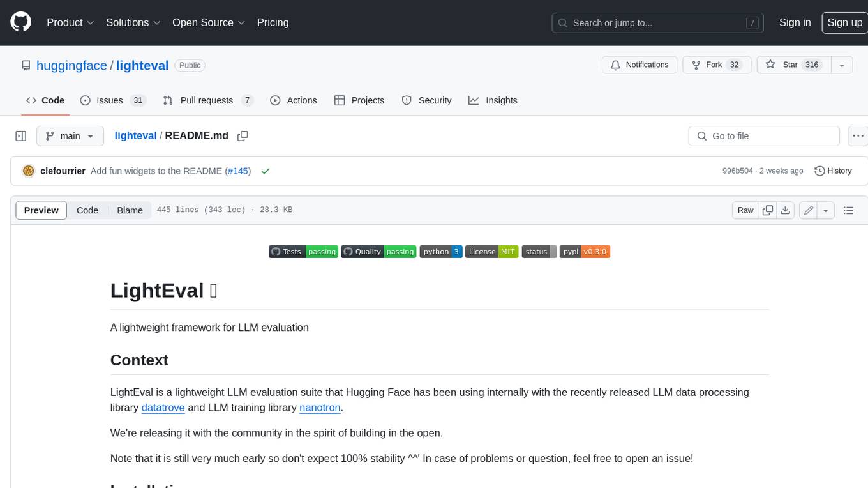Switch to the Actions tab

(294, 100)
